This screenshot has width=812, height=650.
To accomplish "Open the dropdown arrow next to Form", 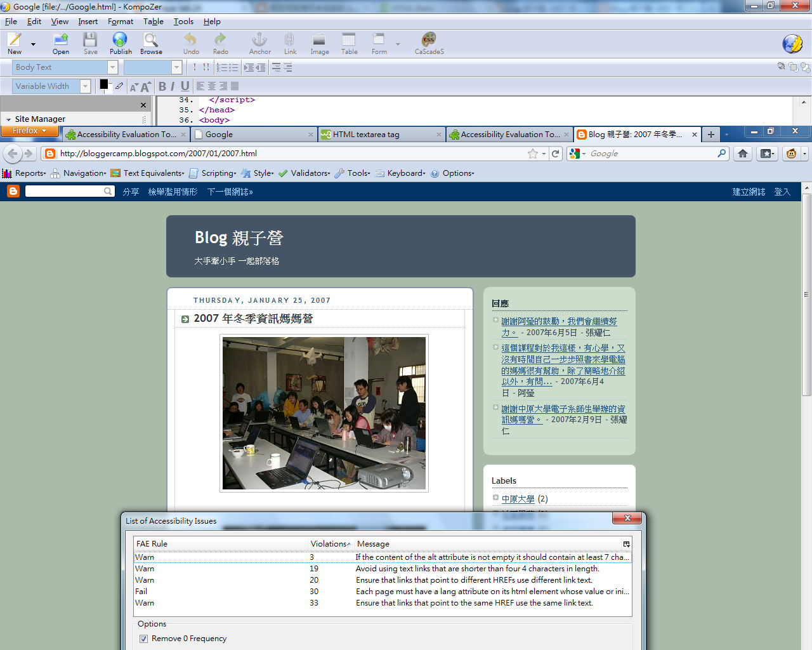I will click(398, 44).
